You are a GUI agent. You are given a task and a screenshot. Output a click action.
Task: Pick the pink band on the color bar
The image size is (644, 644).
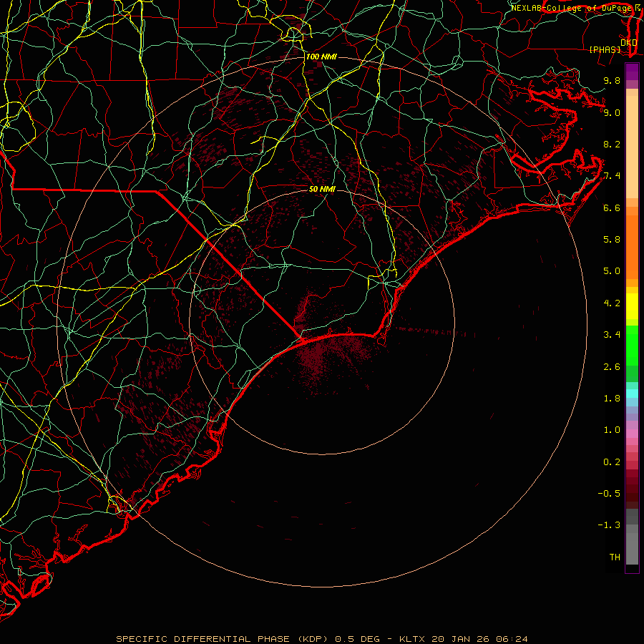(632, 434)
